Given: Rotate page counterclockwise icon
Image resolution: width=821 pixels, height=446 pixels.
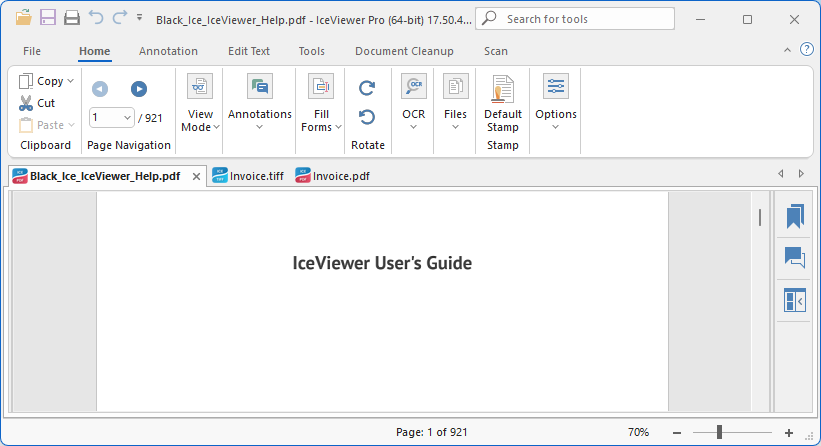Looking at the screenshot, I should click(367, 117).
